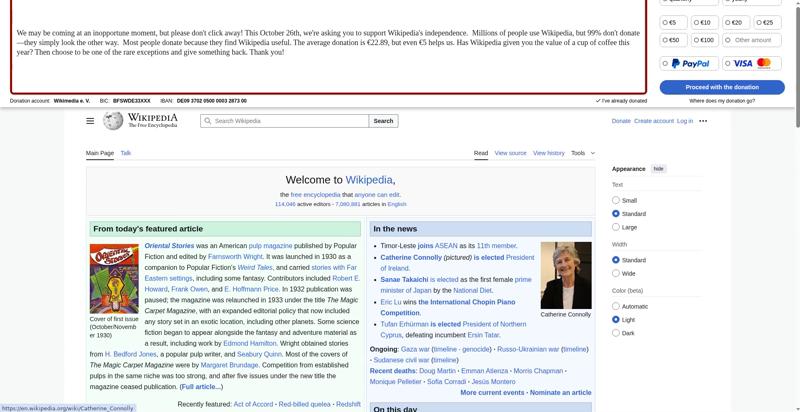Select the €10 donation amount
Viewport: 800px width, 412px height.
[704, 22]
